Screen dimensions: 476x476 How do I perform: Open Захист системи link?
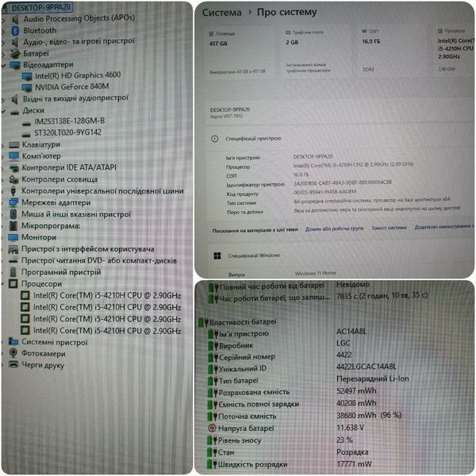[389, 228]
